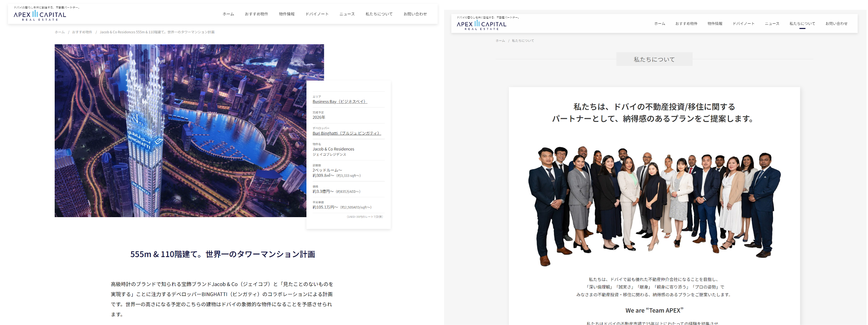
Task: Click the Jacob & Co Residences breadcrumb title
Action: point(157,32)
